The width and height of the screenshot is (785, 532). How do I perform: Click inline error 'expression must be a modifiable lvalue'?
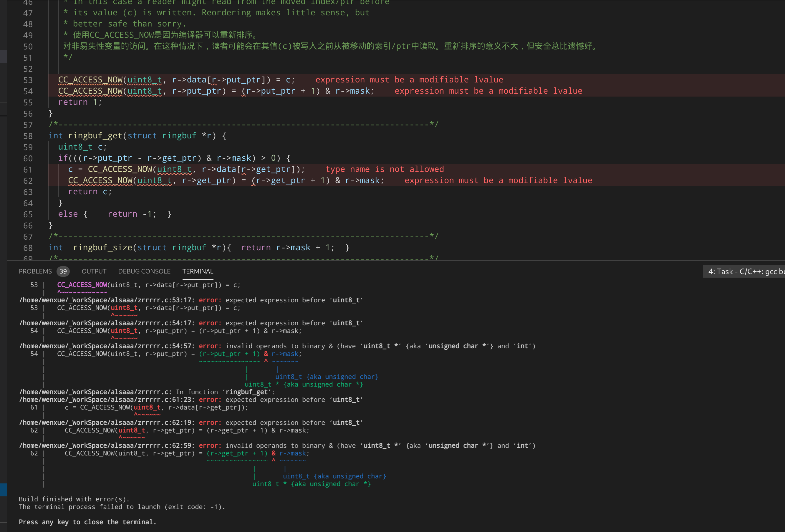click(x=409, y=80)
